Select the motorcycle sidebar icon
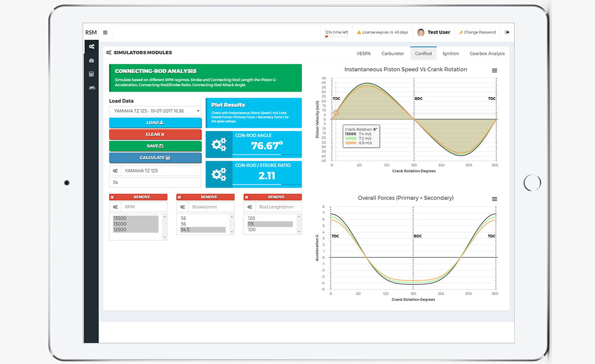The image size is (595, 364). click(91, 87)
